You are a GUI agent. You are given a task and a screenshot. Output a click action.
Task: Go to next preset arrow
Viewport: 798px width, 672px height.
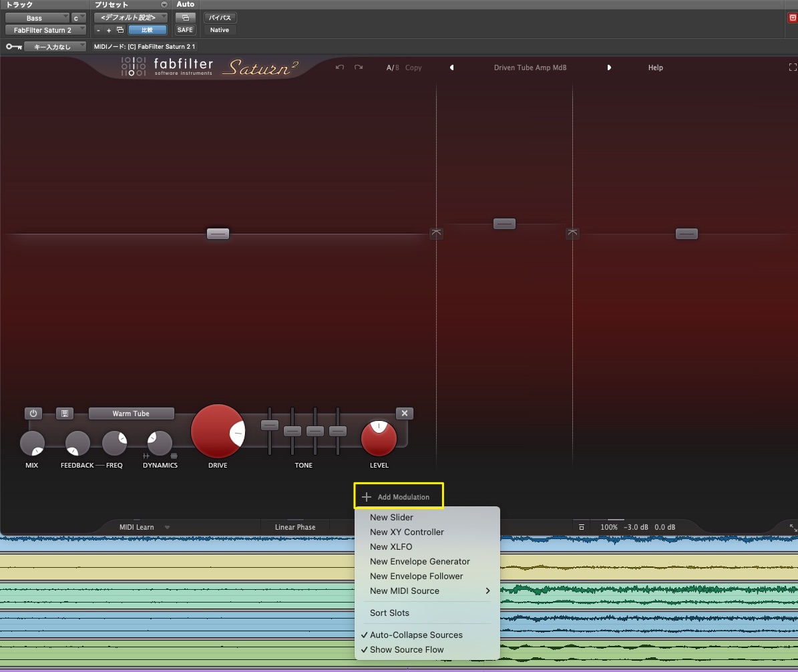(608, 67)
